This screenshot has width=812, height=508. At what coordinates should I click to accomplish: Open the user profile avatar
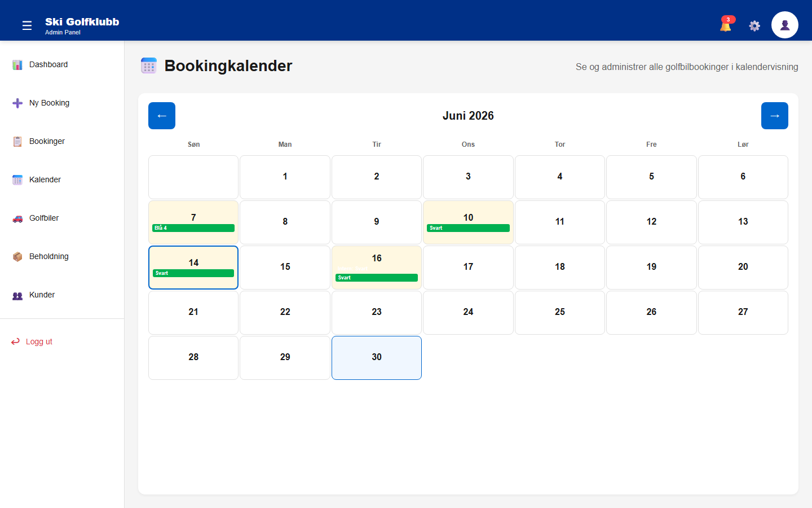(785, 25)
